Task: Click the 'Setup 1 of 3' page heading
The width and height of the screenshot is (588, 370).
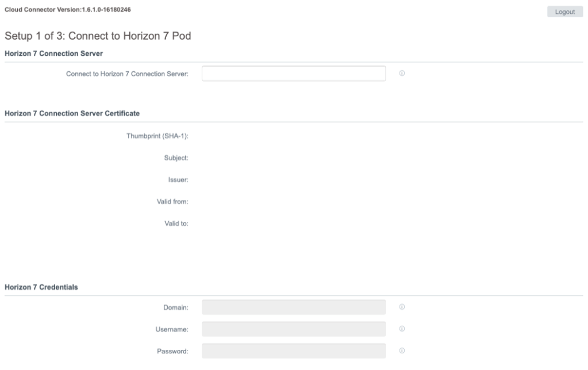Action: (x=98, y=36)
